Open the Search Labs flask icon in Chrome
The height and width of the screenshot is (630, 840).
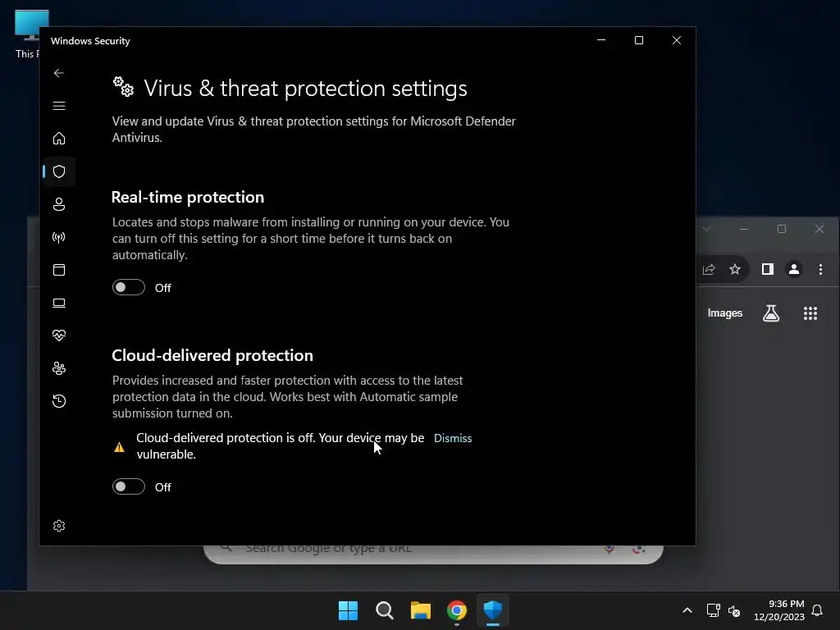tap(771, 313)
